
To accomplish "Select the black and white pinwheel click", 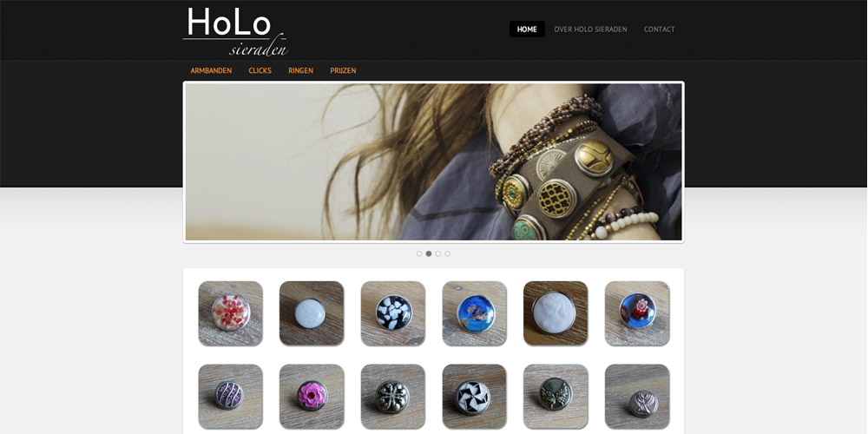I will pos(475,397).
